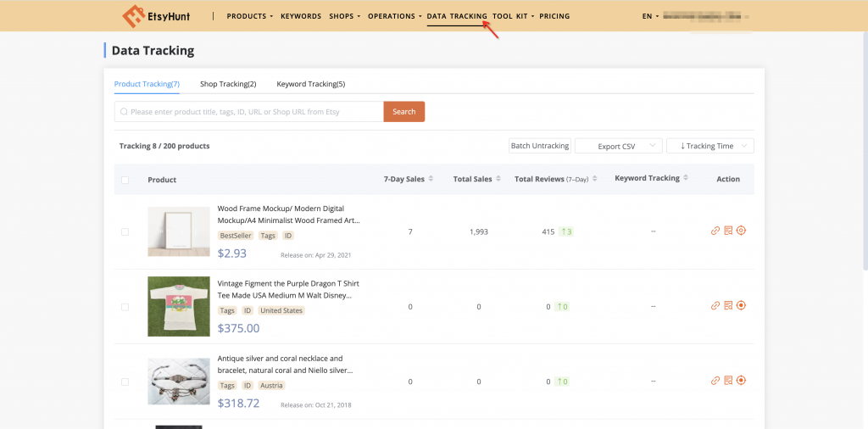This screenshot has width=868, height=429.
Task: Open the details report icon for Antique silver necklace
Action: click(x=728, y=381)
